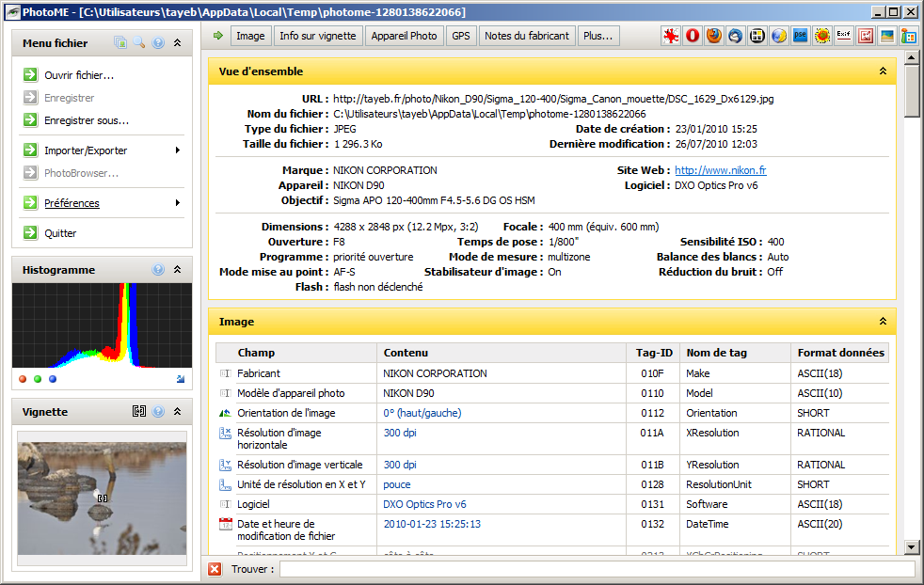Open with Thunderbird mail icon
The image size is (924, 585).
pos(736,36)
